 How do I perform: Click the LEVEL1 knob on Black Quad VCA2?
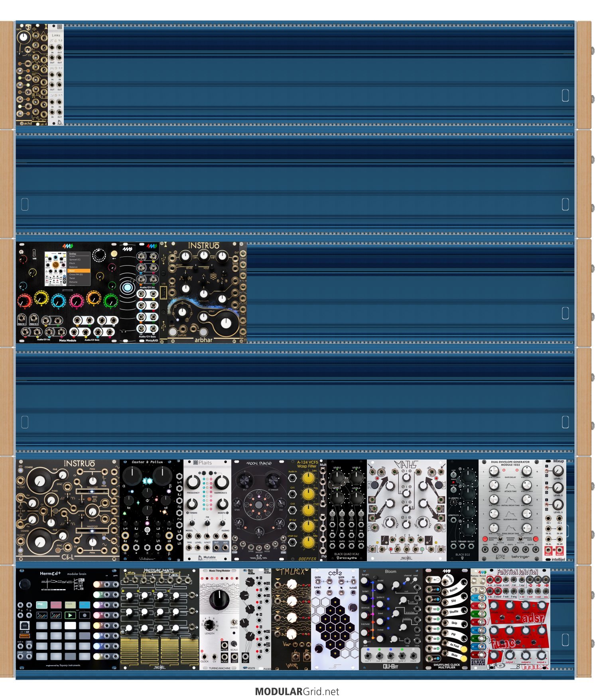337,477
